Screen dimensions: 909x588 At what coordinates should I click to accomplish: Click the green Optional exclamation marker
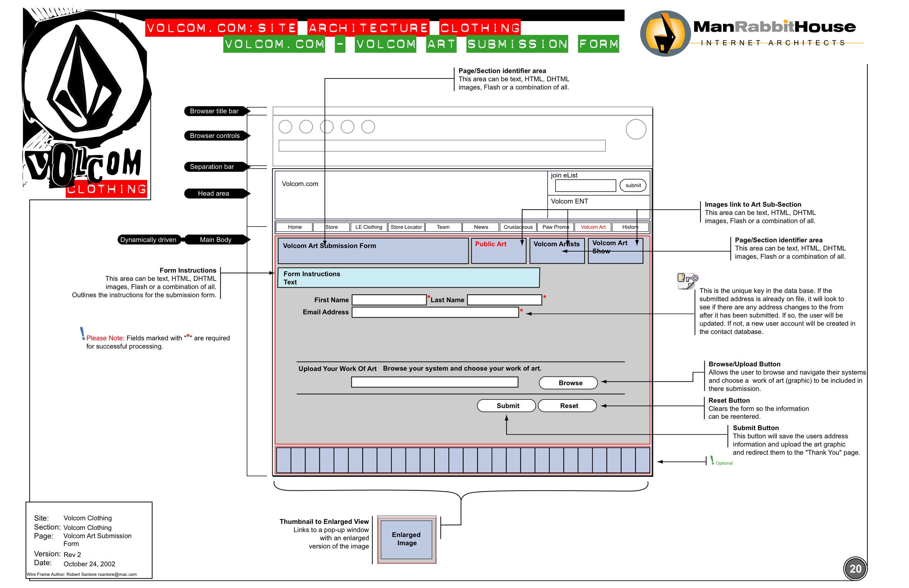point(712,460)
